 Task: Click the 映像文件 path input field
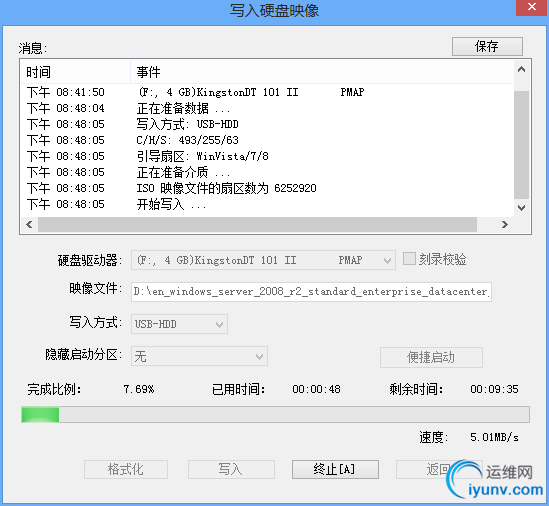[x=311, y=291]
